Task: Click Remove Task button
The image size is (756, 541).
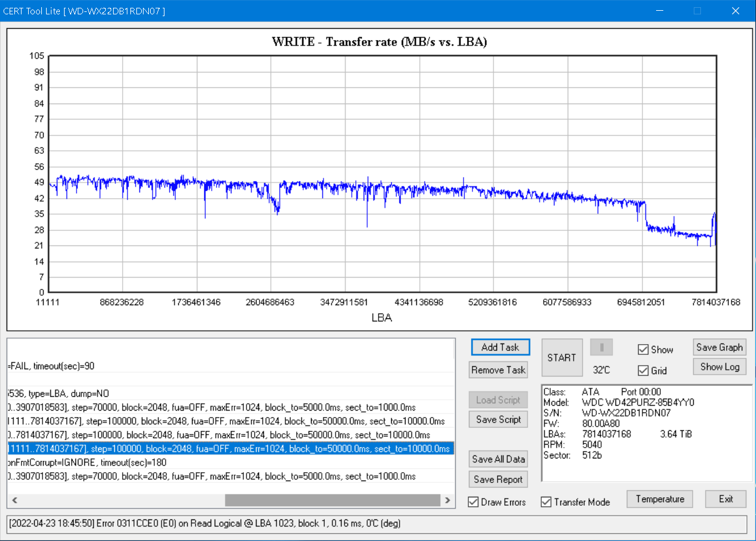Action: pos(498,370)
